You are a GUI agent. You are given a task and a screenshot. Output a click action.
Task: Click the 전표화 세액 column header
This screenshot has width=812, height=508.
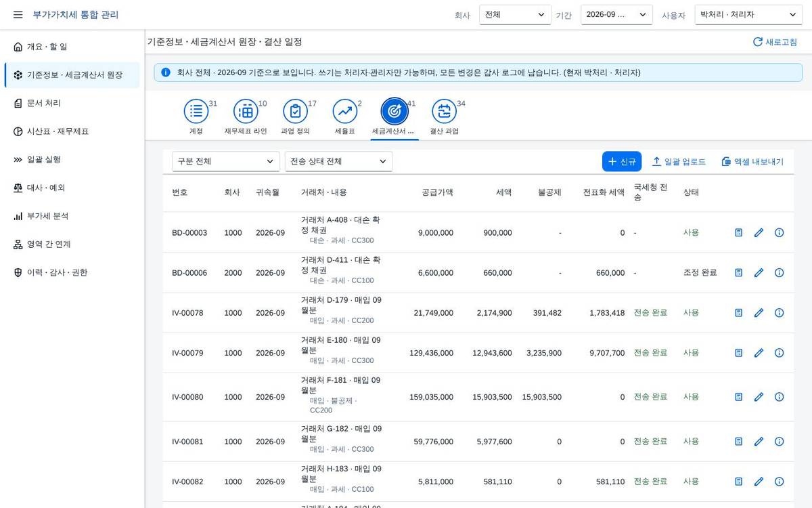coord(604,192)
